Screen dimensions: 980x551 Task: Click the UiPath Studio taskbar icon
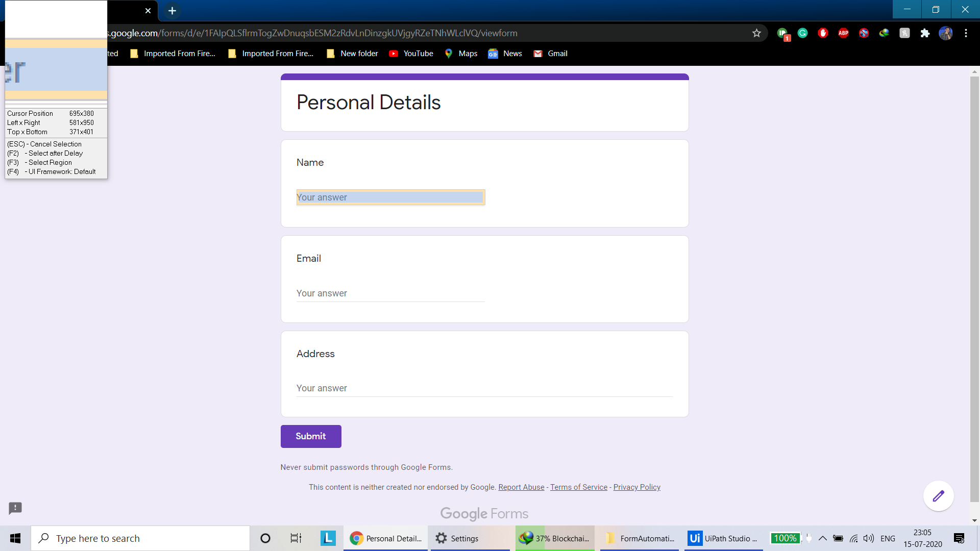(x=724, y=538)
